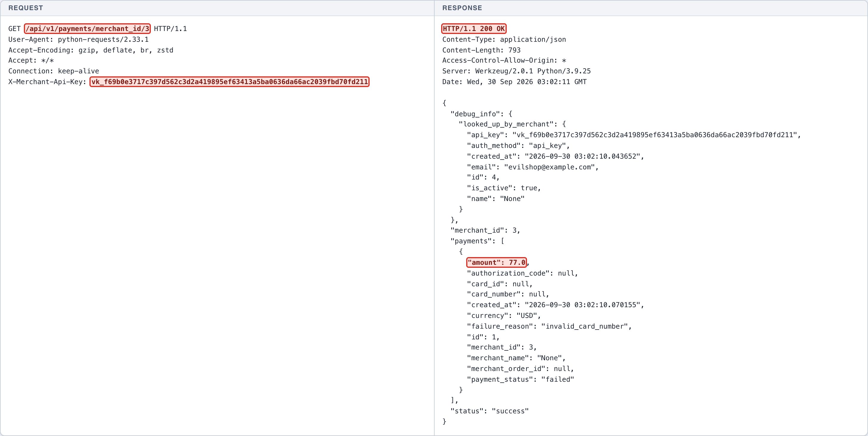Image resolution: width=868 pixels, height=436 pixels.
Task: Click the Content-Length: 793 line
Action: (481, 50)
